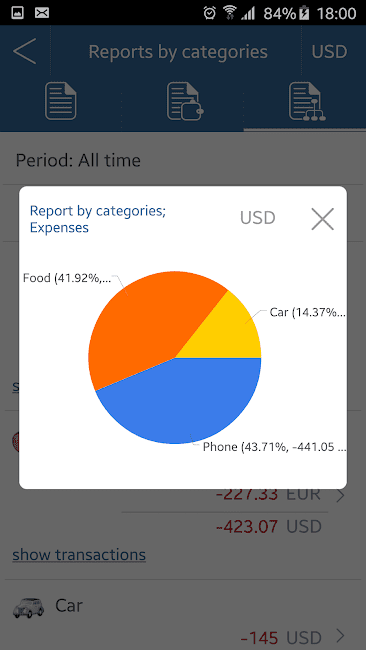Open the Period: All time selector
366x650 pixels.
click(x=183, y=160)
